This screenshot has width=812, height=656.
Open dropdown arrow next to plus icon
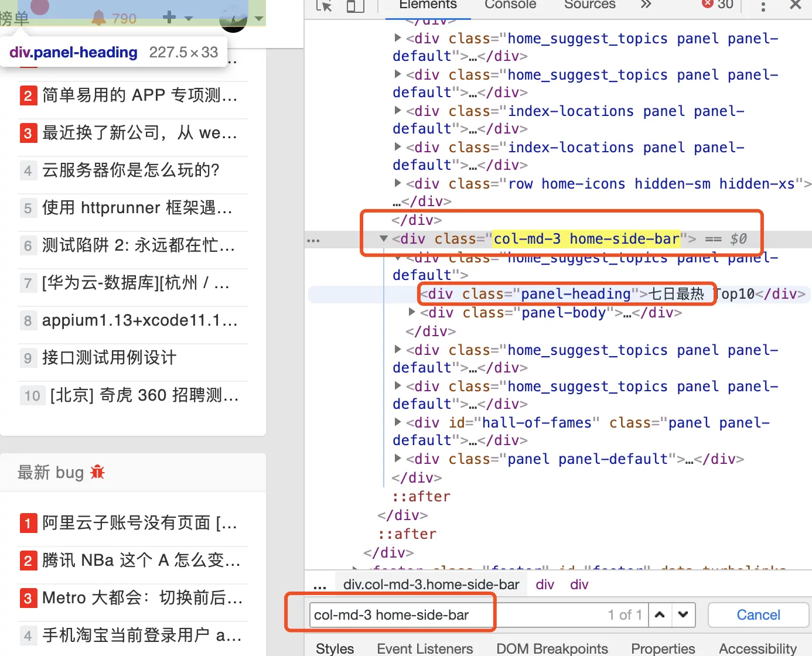189,18
